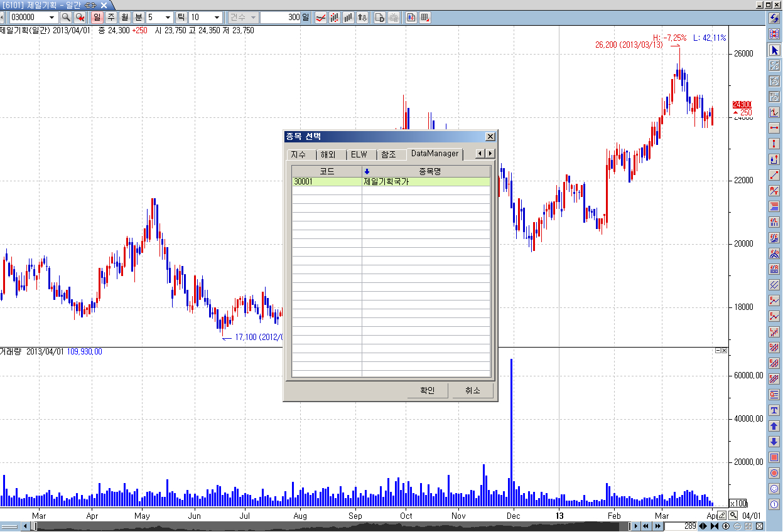783x532 pixels.
Task: Toggle daily period button 일
Action: coord(97,18)
